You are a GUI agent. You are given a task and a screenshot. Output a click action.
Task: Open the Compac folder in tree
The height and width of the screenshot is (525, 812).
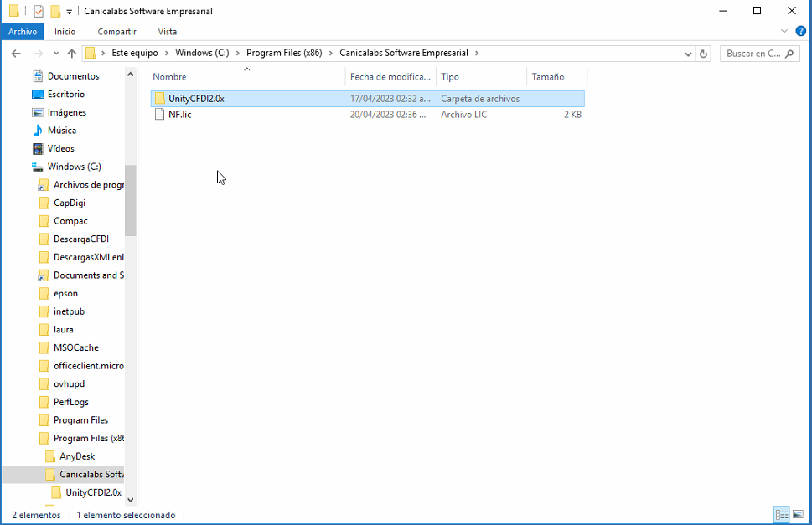70,221
